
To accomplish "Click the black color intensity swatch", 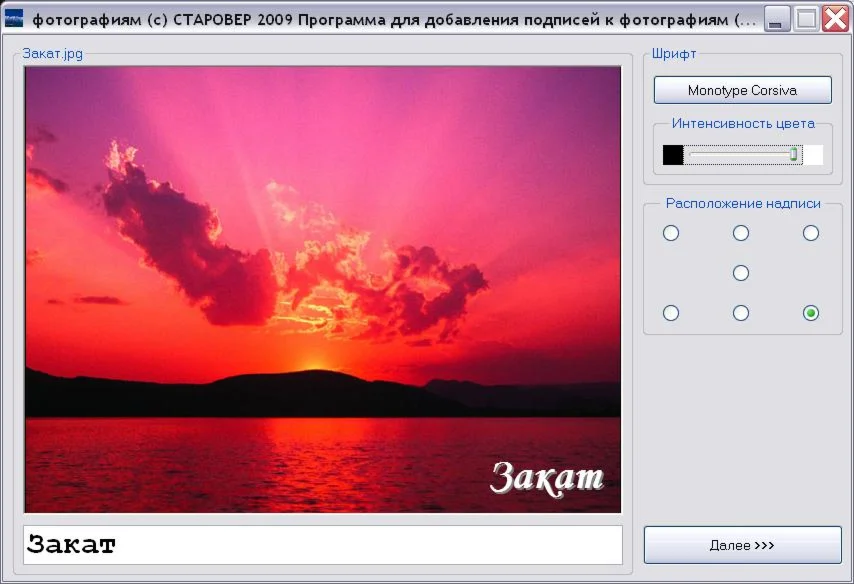I will click(x=672, y=154).
